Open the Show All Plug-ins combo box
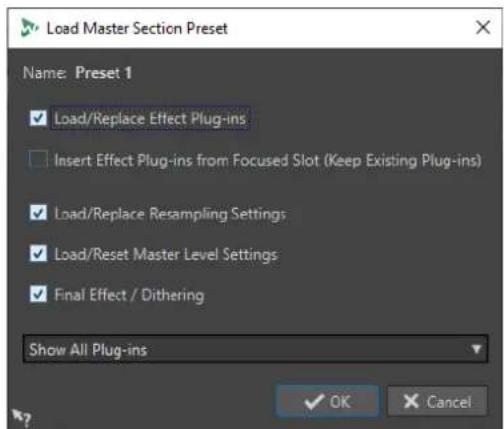The image size is (504, 429). click(255, 349)
